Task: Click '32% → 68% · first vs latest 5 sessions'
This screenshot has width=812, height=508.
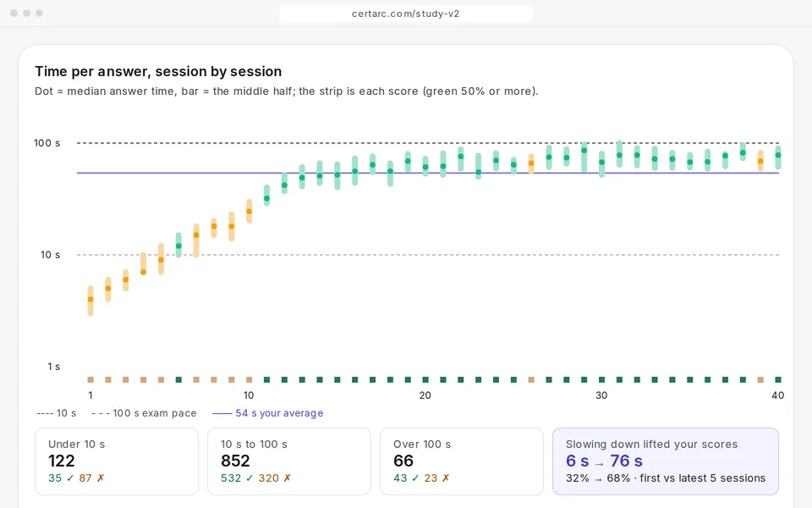Action: click(x=666, y=478)
